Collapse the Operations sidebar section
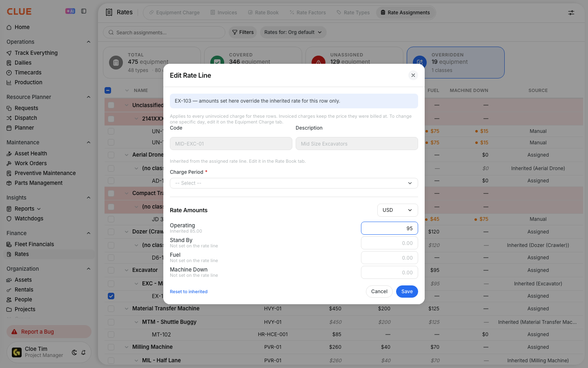Viewport: 588px width, 368px height. click(x=89, y=42)
